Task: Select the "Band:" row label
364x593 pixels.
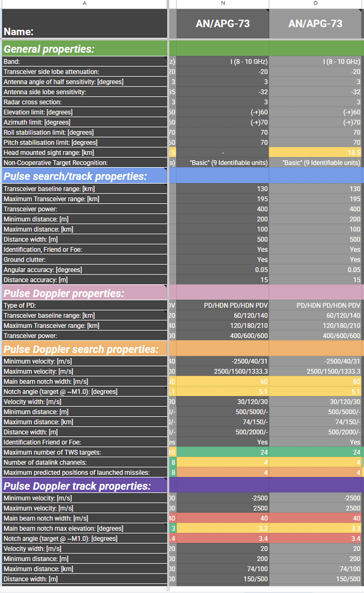Action: [x=84, y=62]
